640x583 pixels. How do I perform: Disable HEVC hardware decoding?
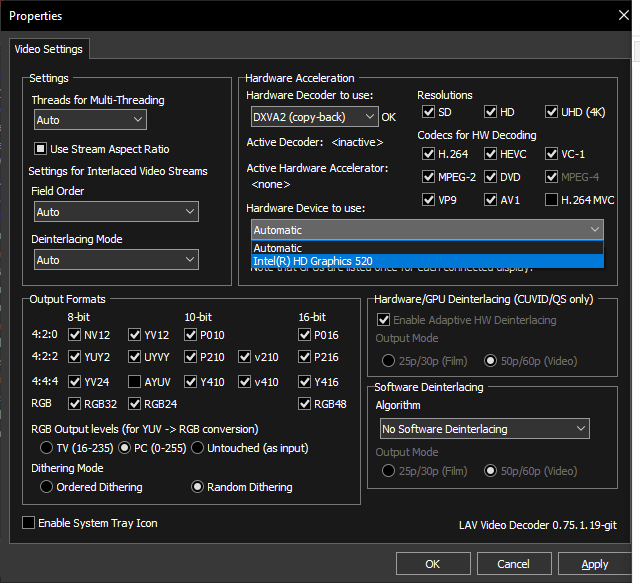click(x=490, y=154)
